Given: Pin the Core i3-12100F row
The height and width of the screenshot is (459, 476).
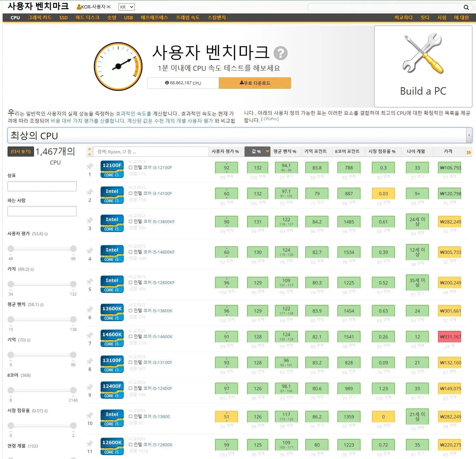Looking at the screenshot, I should point(90,166).
